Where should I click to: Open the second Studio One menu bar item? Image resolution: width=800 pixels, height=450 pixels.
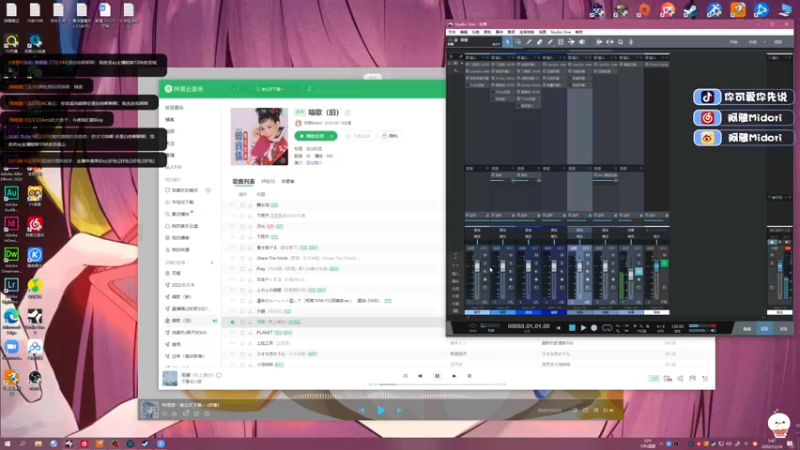[464, 32]
